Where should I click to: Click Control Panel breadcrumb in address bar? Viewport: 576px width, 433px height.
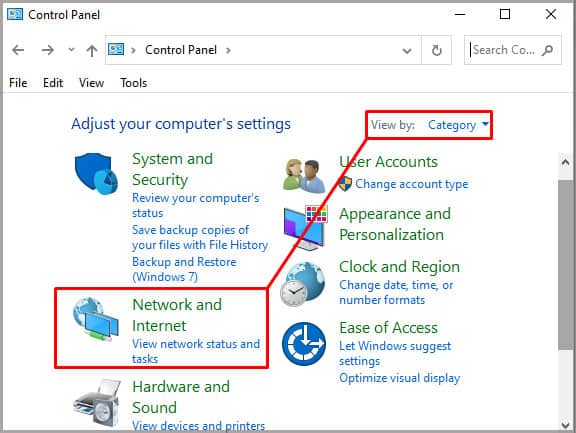tap(181, 50)
